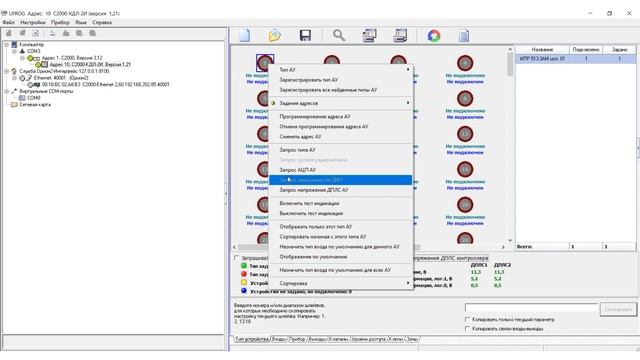Click the last blue document toolbar icon
Screen dimensions: 640x360
[464, 36]
